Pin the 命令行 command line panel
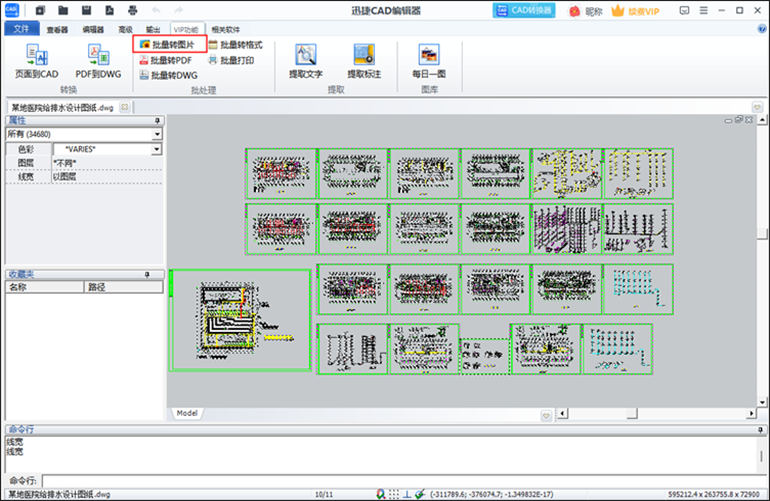Image resolution: width=770 pixels, height=501 pixels. [761, 429]
